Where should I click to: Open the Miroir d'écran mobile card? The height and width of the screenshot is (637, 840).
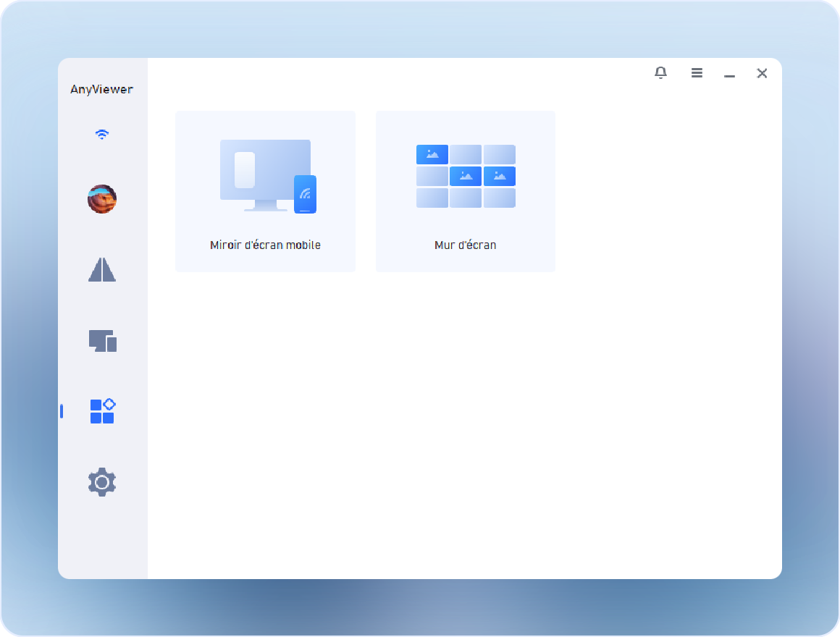pos(265,192)
